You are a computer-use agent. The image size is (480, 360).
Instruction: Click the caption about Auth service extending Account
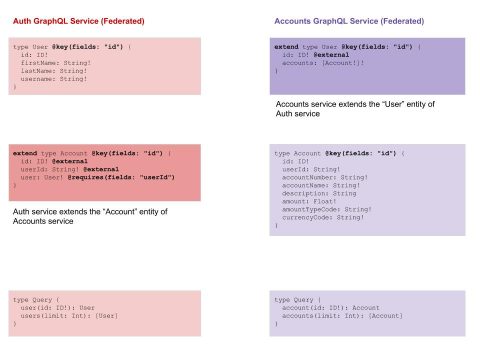[90, 216]
